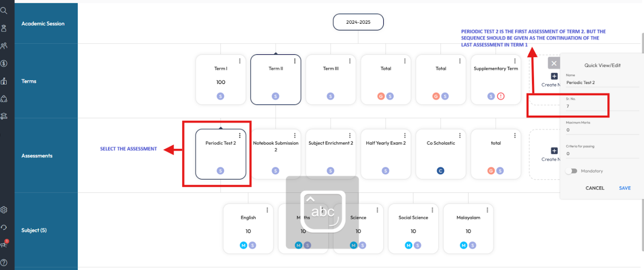Screen dimensions: 644x270
Task: Click the graduation cap icon in sidebar
Action: click(4, 116)
